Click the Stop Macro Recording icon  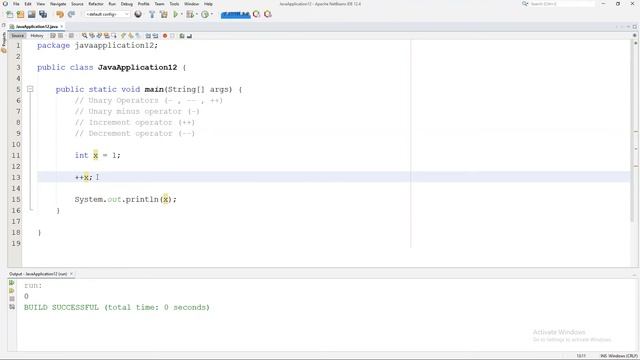point(172,36)
